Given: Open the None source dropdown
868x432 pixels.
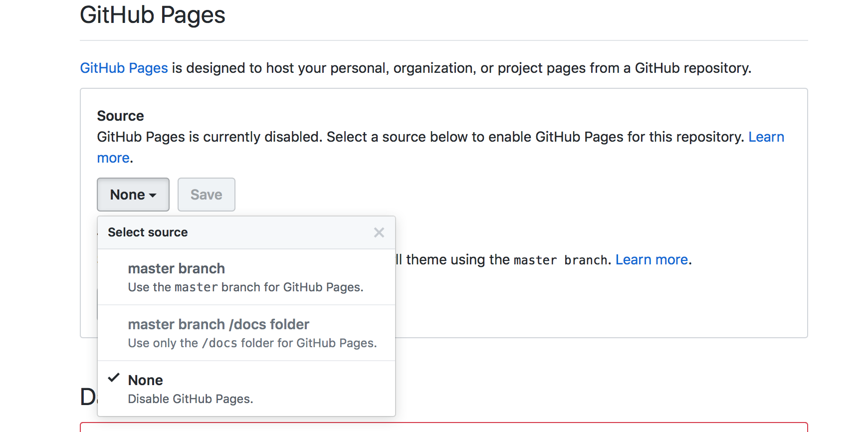Looking at the screenshot, I should click(133, 195).
